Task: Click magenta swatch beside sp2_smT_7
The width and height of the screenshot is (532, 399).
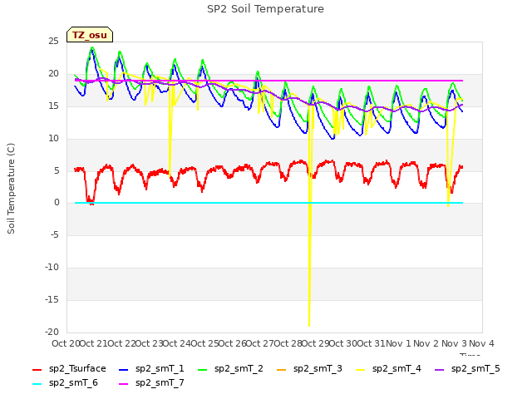Action: point(124,384)
